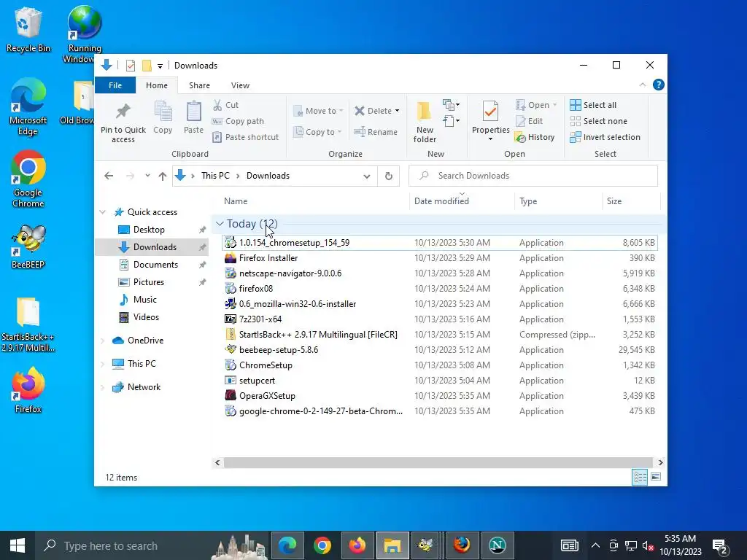747x560 pixels.
Task: Click right arrow of horizontal scrollbar
Action: click(660, 462)
